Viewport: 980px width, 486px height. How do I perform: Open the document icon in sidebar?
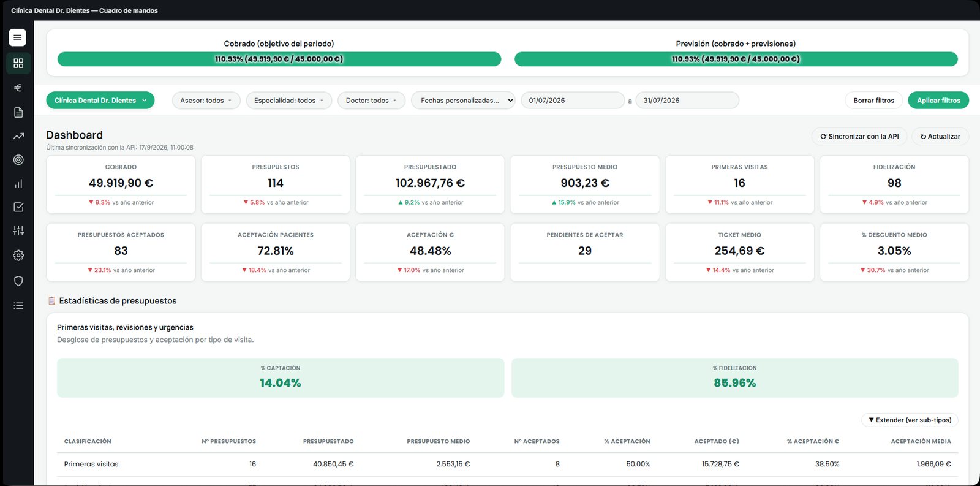(18, 112)
